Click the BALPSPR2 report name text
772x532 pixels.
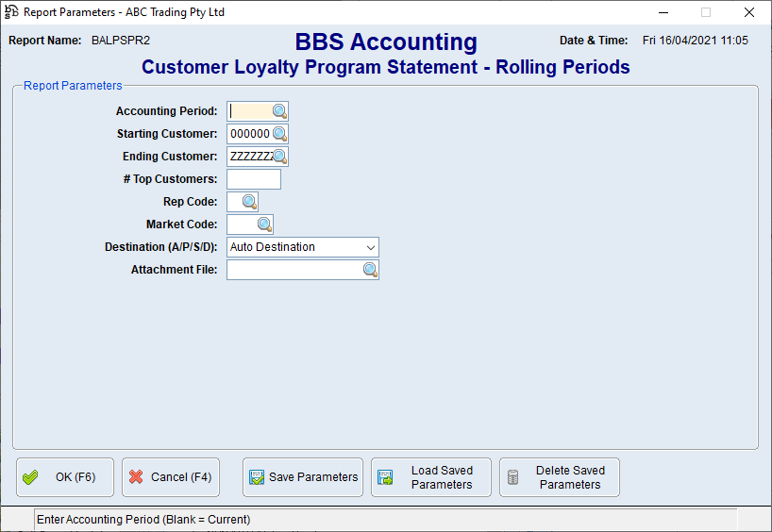[x=121, y=41]
